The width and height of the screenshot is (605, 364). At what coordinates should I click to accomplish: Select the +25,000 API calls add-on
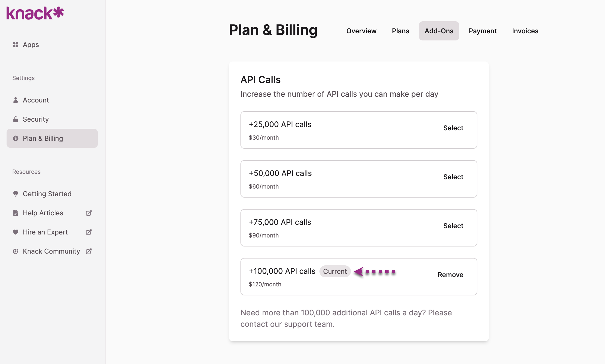(x=453, y=128)
